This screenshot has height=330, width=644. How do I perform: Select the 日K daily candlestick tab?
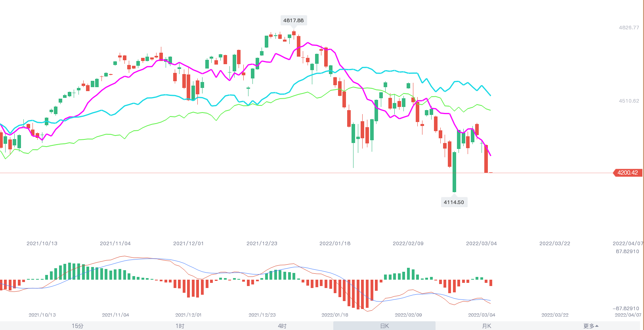(x=384, y=326)
